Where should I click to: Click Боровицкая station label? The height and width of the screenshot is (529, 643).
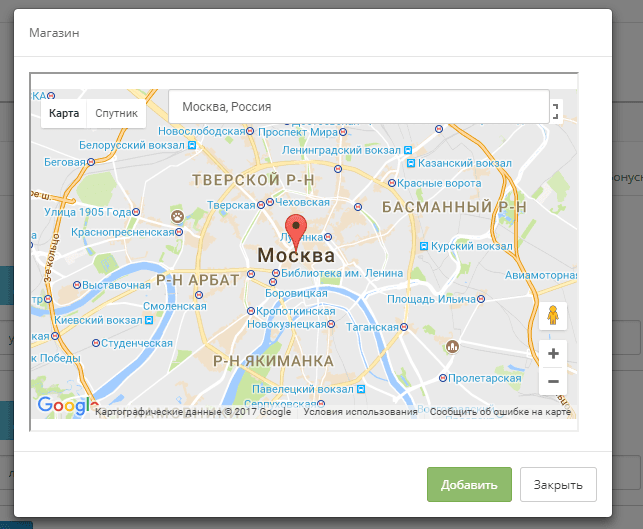296,293
